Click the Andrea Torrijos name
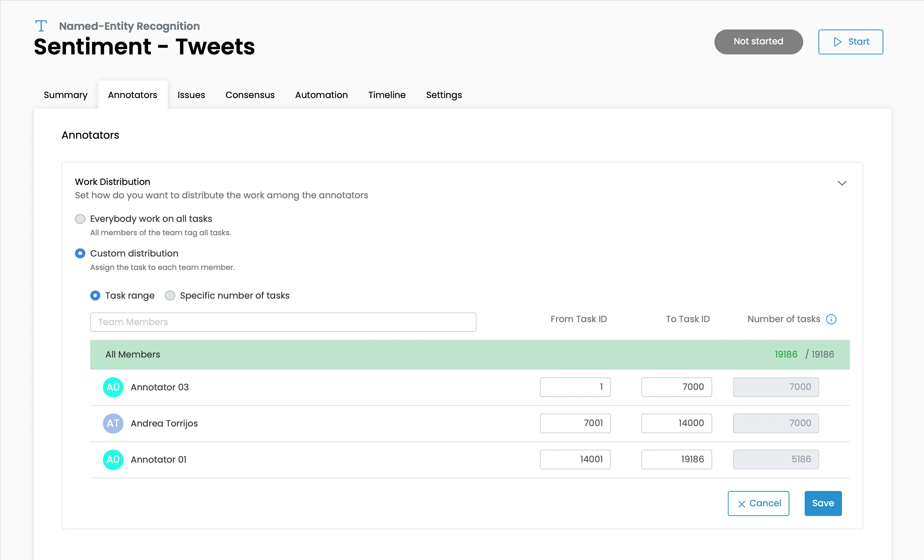This screenshot has height=560, width=924. 164,423
